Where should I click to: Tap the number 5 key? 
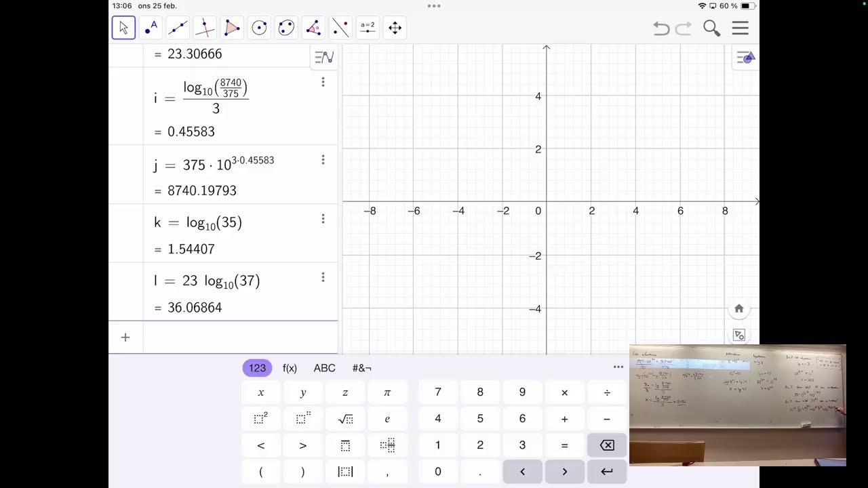pyautogui.click(x=480, y=419)
